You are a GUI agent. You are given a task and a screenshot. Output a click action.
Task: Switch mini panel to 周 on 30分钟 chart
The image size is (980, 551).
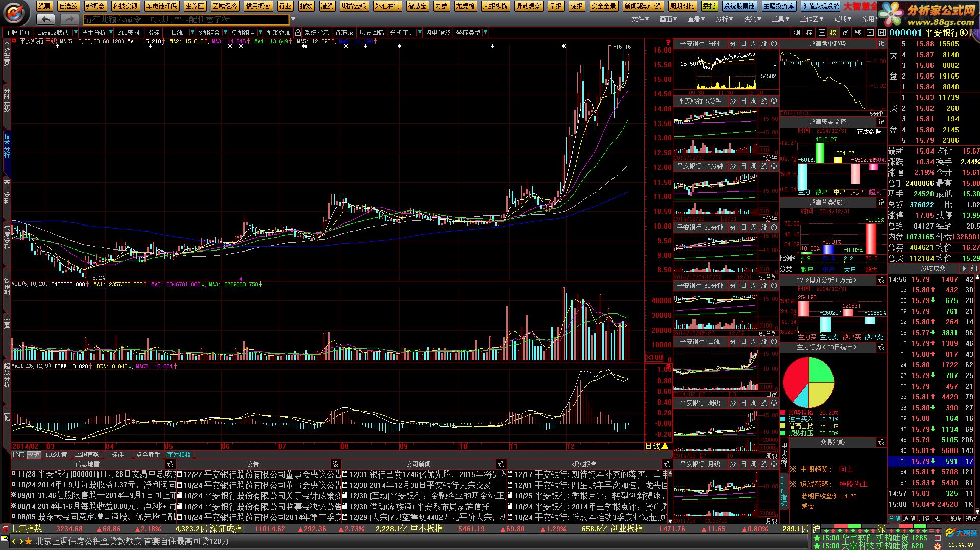point(753,228)
